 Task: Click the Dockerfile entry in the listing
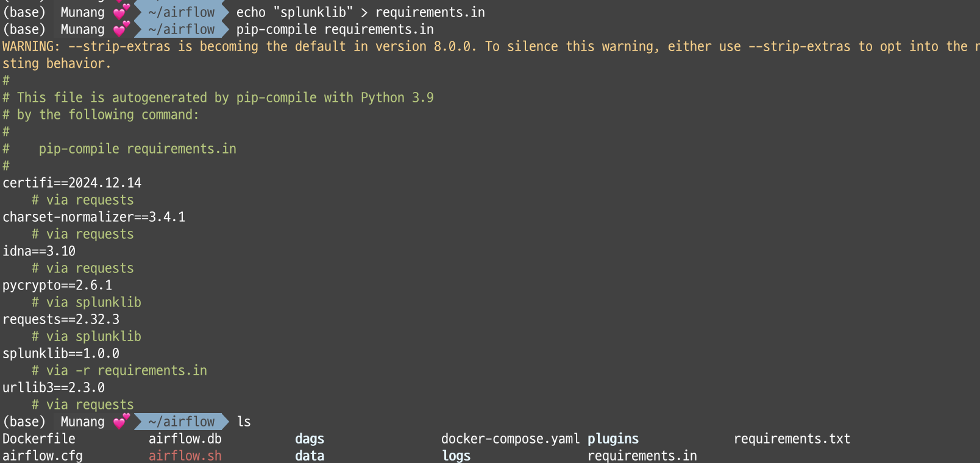pyautogui.click(x=39, y=439)
